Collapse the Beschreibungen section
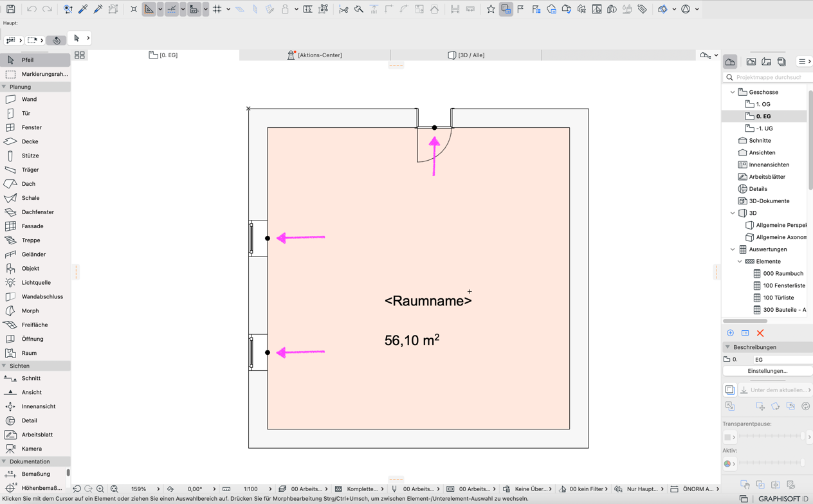The width and height of the screenshot is (813, 504). click(727, 347)
